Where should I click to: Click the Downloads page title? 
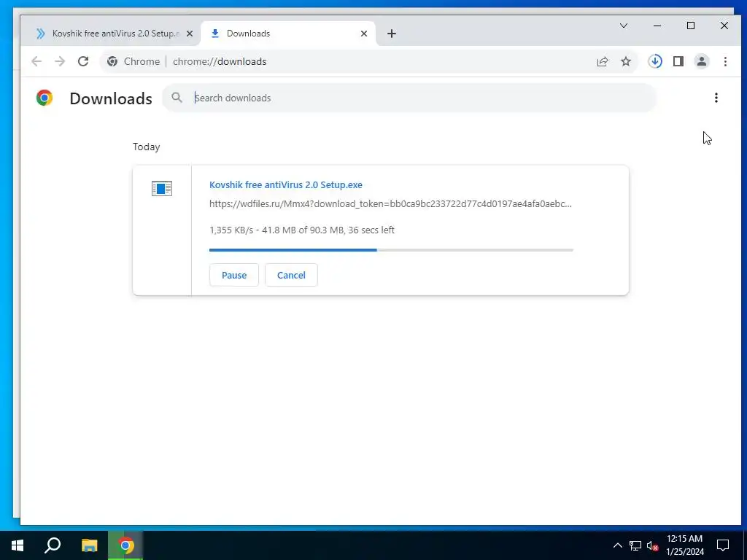(111, 98)
